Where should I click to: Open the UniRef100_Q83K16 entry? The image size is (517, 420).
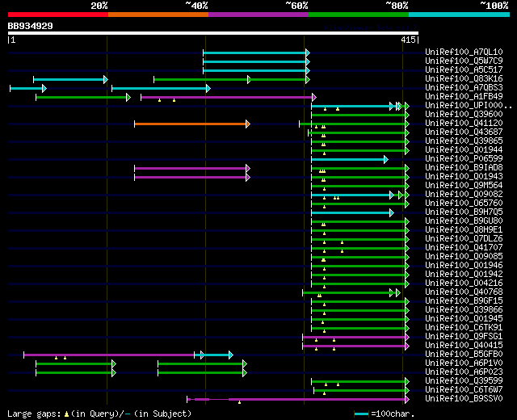pyautogui.click(x=464, y=78)
